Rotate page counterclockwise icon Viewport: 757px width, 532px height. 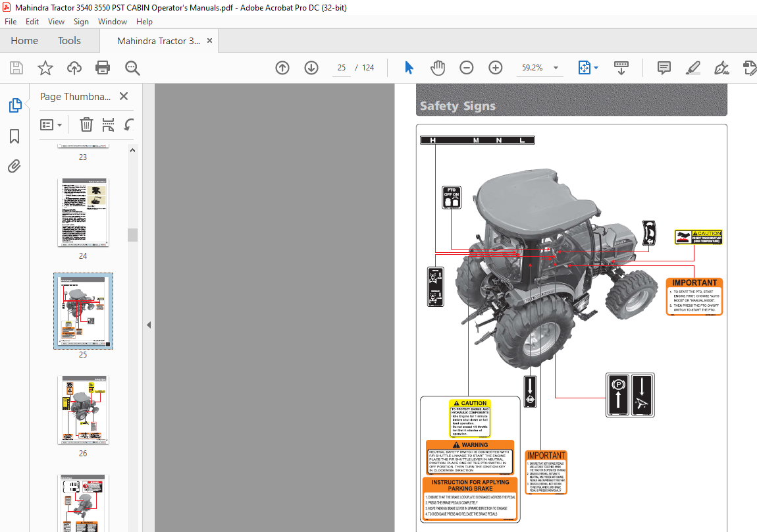click(x=128, y=125)
